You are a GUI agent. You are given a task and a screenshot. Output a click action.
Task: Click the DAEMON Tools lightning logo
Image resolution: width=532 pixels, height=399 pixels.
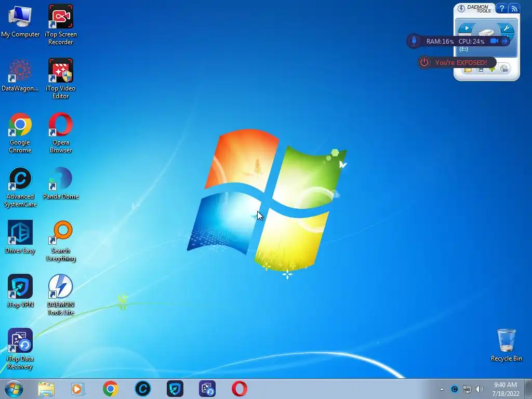click(461, 8)
